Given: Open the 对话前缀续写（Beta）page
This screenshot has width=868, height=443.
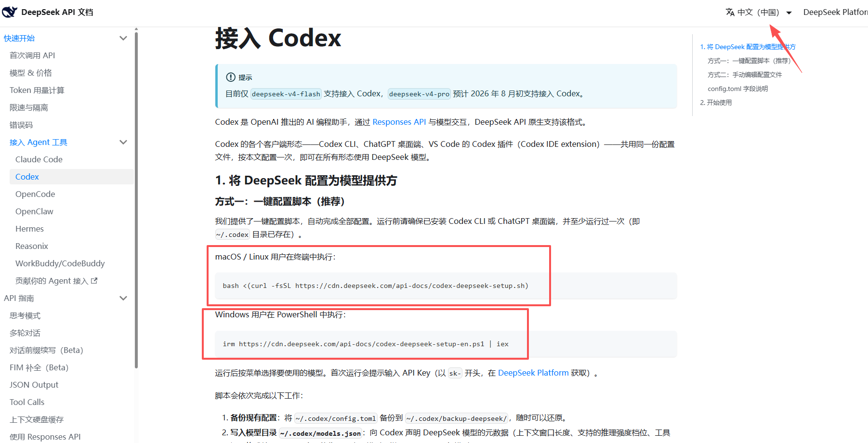Looking at the screenshot, I should (47, 350).
